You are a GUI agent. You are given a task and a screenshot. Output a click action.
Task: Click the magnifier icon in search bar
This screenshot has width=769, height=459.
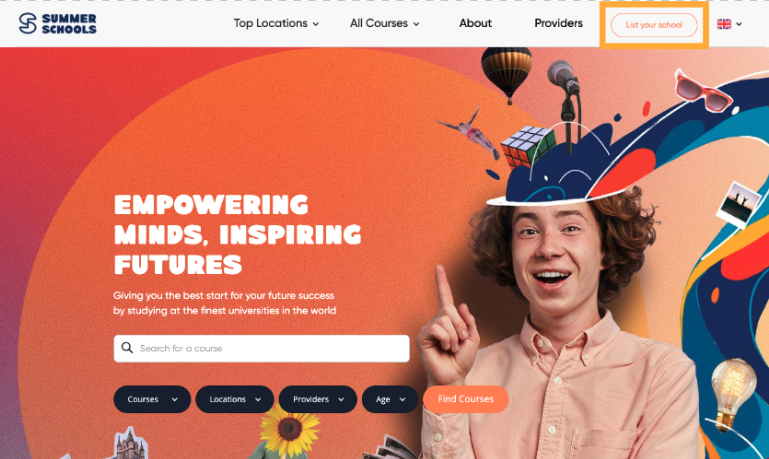point(127,348)
